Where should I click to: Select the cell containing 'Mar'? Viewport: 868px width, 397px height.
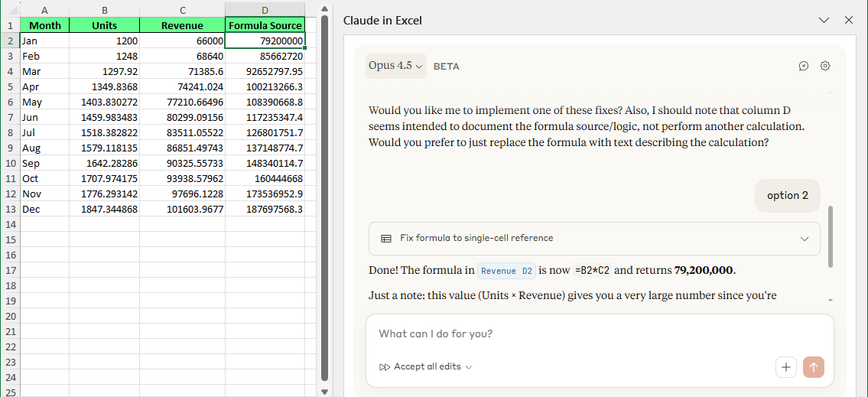click(x=45, y=71)
